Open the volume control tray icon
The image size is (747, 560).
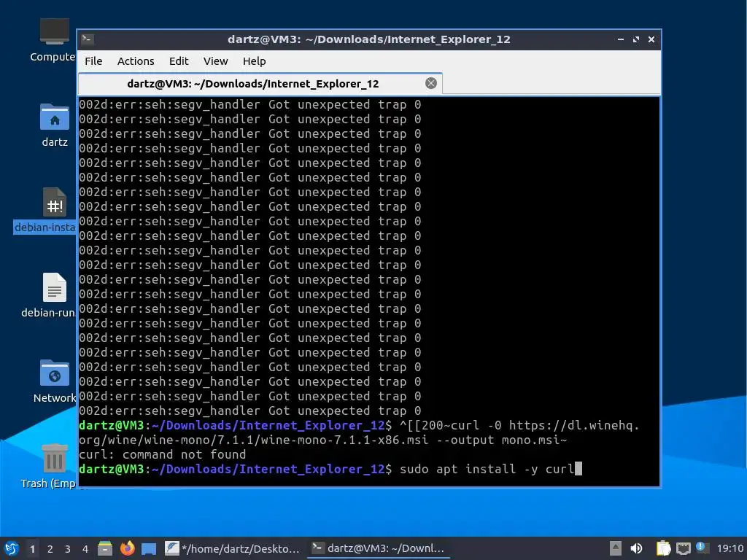(636, 548)
